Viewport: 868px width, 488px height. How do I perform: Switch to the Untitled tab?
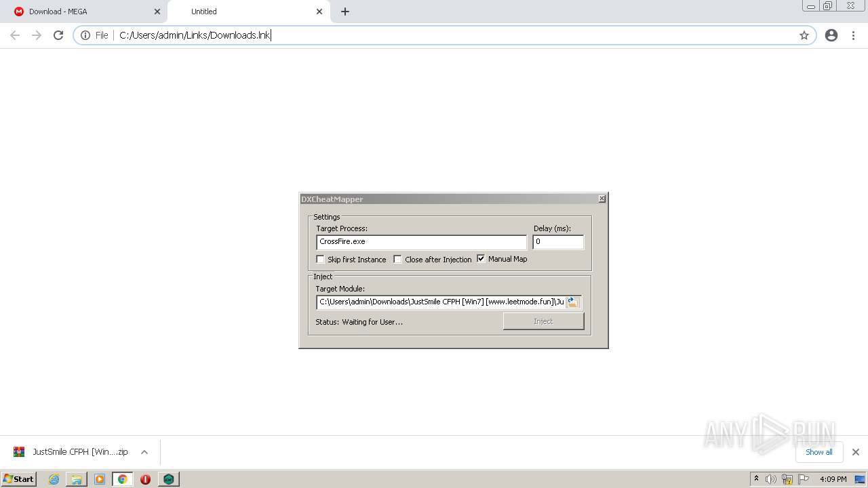tap(248, 12)
